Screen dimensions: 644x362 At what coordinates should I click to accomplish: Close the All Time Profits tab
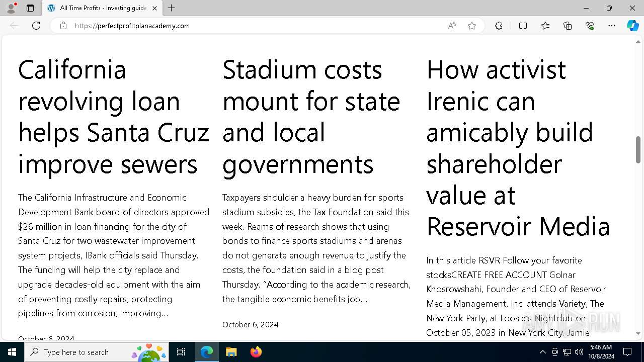point(154,8)
